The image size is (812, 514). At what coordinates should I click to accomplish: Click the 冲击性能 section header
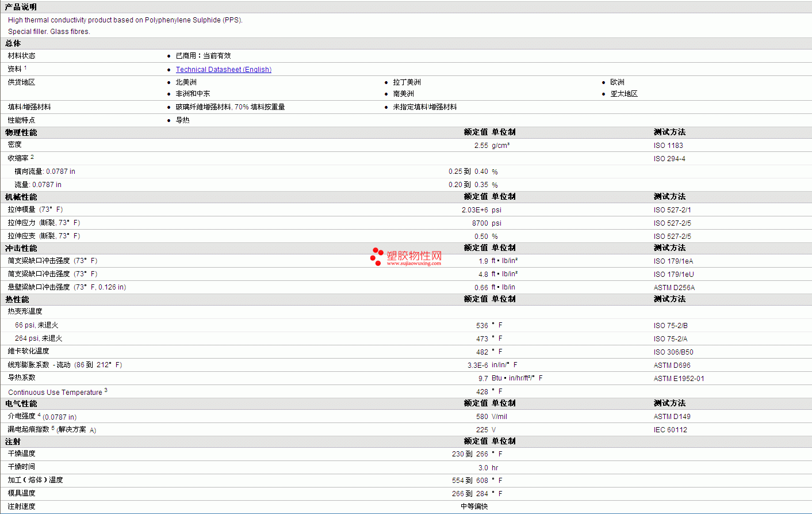pos(21,248)
